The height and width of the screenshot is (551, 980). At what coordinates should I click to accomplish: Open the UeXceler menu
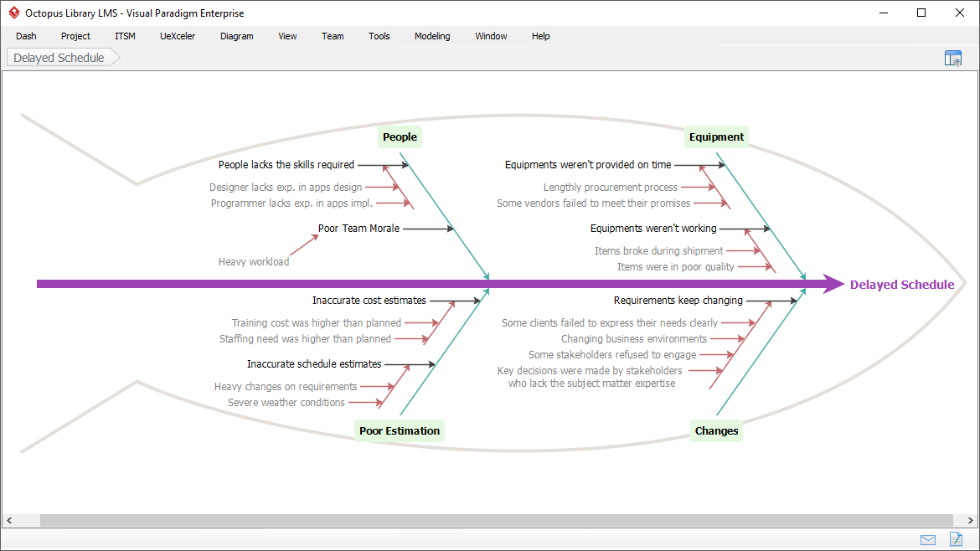[178, 36]
